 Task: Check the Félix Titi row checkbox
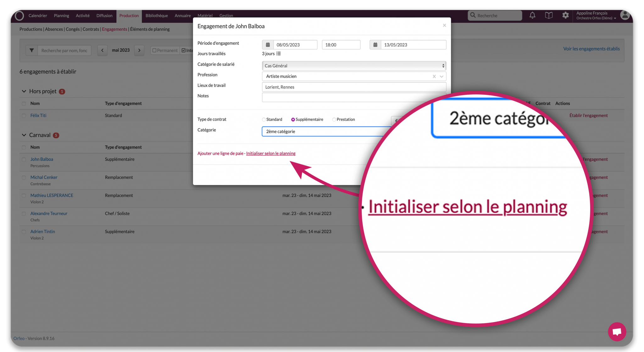coord(24,116)
